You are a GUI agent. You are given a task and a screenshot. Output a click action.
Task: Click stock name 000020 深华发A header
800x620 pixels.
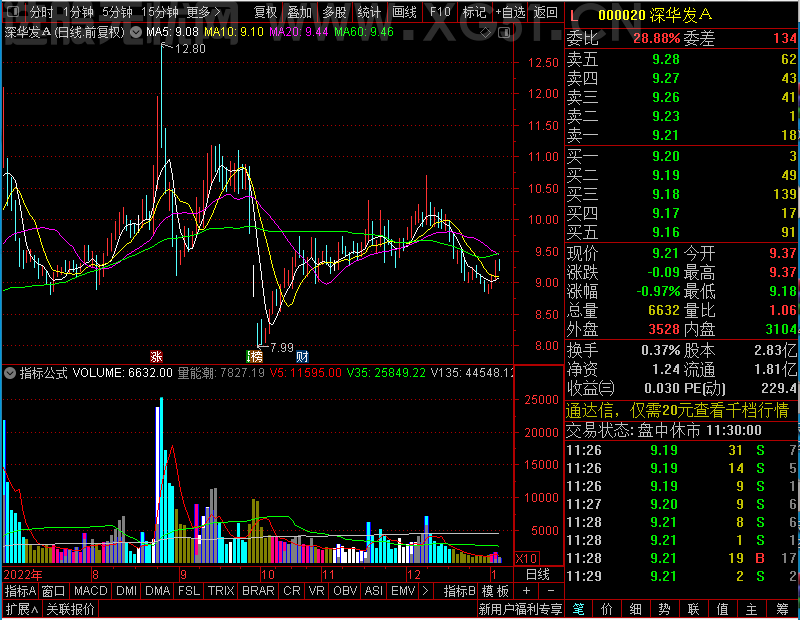pyautogui.click(x=655, y=15)
